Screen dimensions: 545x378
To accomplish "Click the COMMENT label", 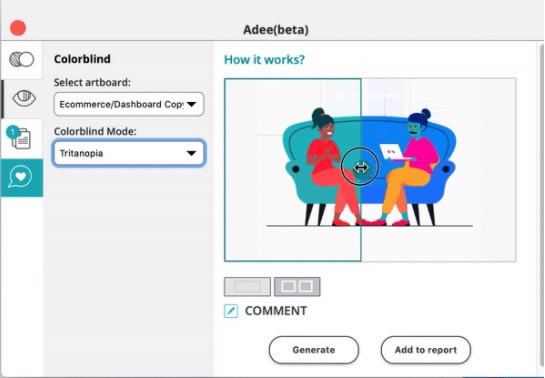I will point(276,311).
